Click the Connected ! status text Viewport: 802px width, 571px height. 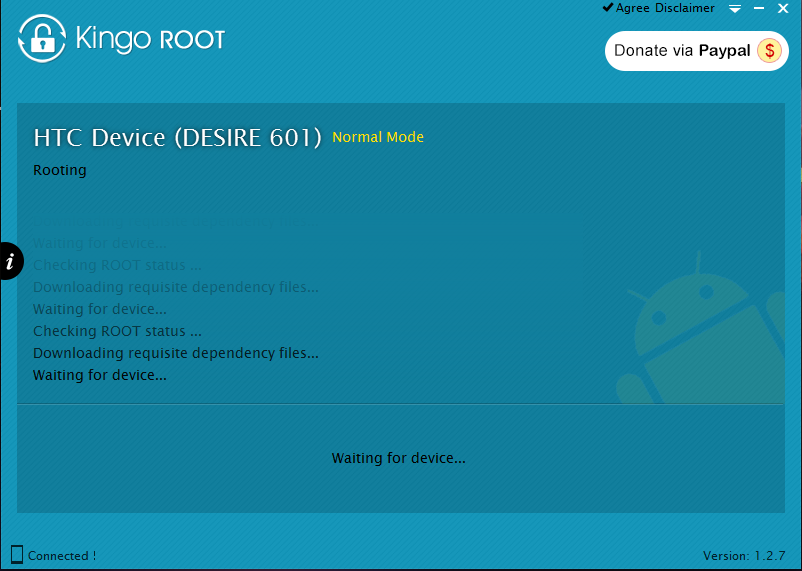click(x=62, y=555)
